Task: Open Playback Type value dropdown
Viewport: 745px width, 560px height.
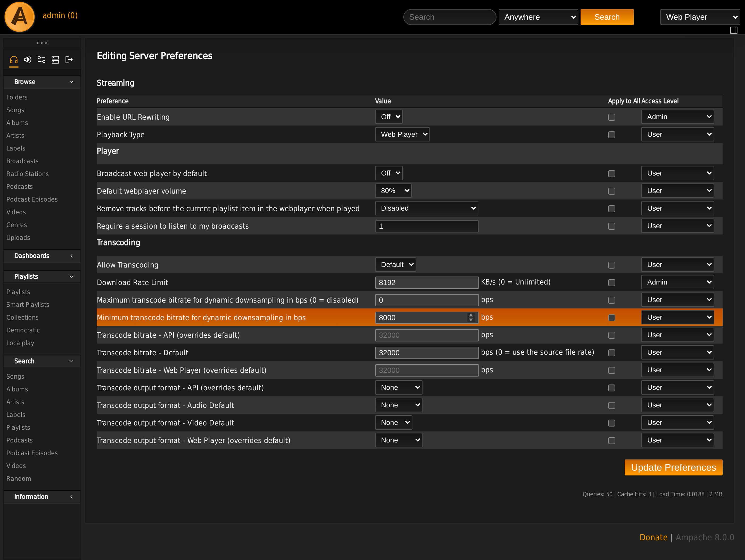Action: (403, 134)
